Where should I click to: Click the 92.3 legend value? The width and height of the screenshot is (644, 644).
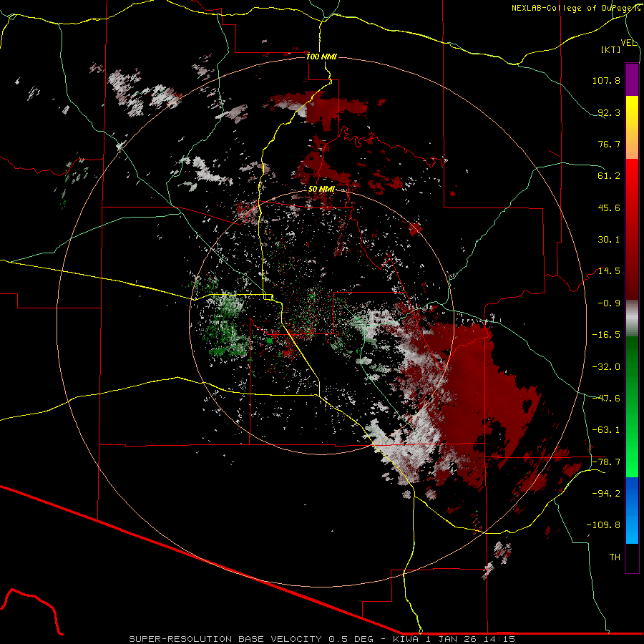(x=609, y=112)
